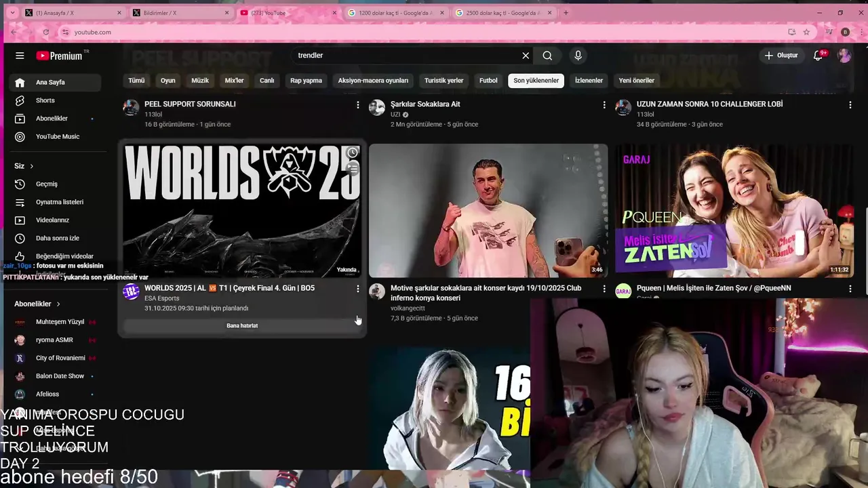Expand the Abonelikler section heading
This screenshot has width=868, height=488.
click(x=37, y=304)
